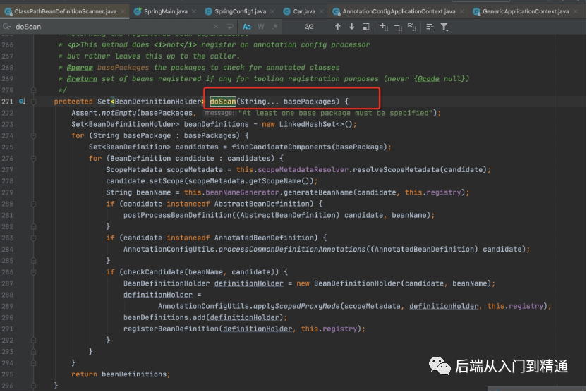The image size is (587, 392).
Task: Collapse the outer for loop on line 274
Action: (33, 136)
